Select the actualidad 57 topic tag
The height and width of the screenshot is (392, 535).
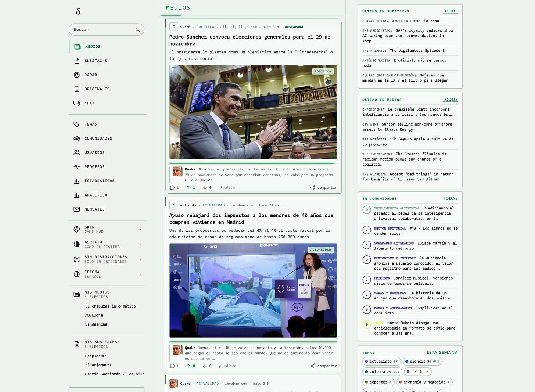point(381,362)
